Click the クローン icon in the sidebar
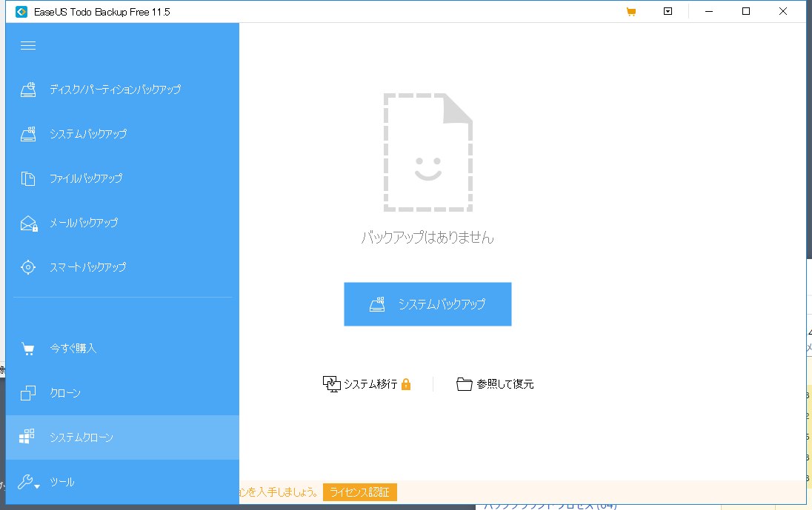Viewport: 812px width, 510px height. (x=27, y=392)
